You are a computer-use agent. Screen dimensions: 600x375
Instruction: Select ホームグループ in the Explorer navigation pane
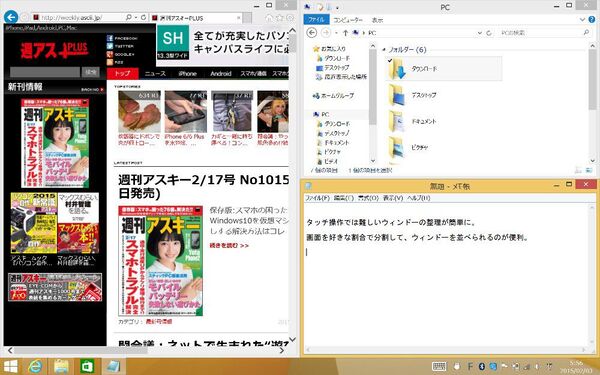click(333, 96)
